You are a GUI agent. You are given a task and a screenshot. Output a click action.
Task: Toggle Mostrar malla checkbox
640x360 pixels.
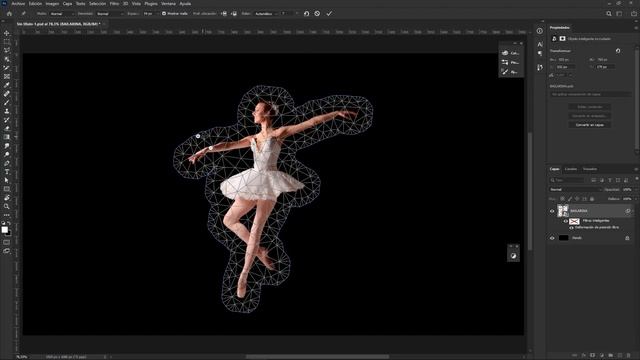tap(164, 13)
